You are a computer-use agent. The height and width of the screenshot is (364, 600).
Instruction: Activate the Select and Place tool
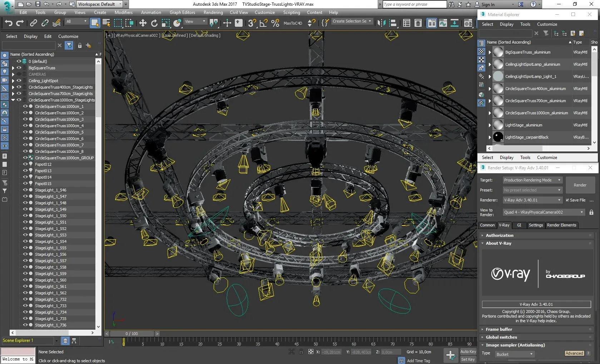pos(177,23)
